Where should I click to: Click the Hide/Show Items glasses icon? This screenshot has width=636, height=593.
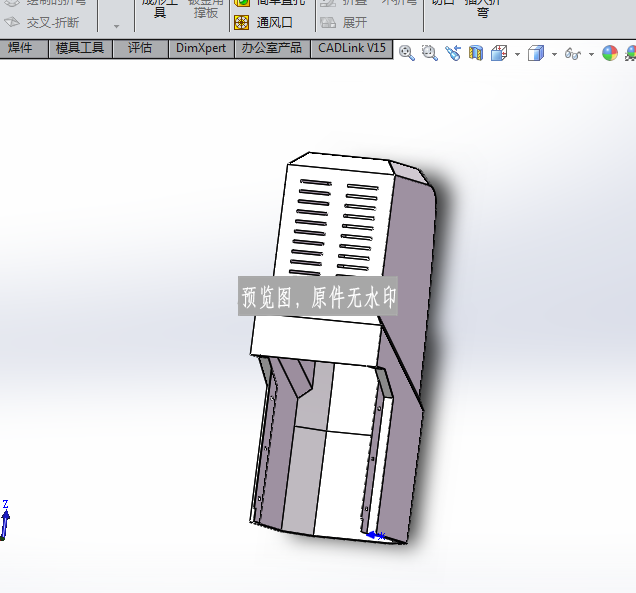coord(573,53)
